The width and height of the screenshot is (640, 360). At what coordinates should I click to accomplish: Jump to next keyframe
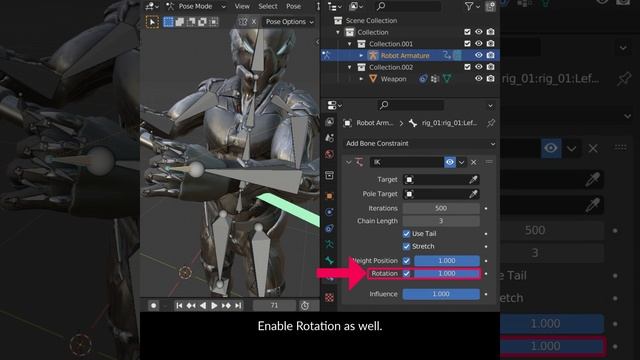[x=226, y=305]
